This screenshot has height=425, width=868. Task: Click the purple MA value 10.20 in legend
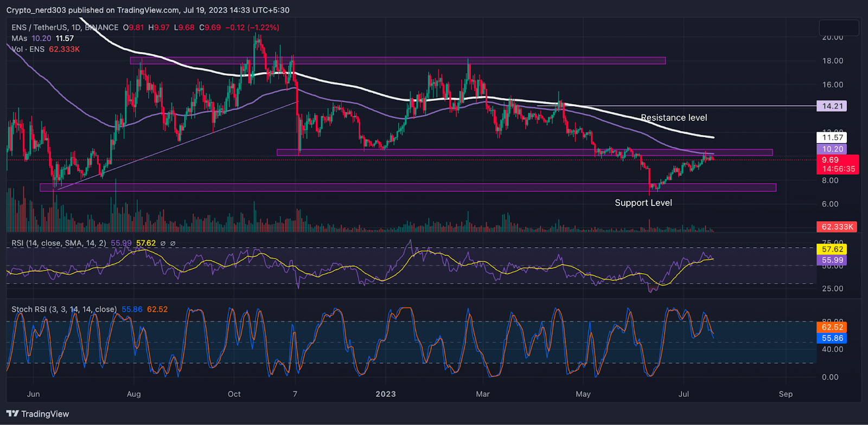point(41,38)
